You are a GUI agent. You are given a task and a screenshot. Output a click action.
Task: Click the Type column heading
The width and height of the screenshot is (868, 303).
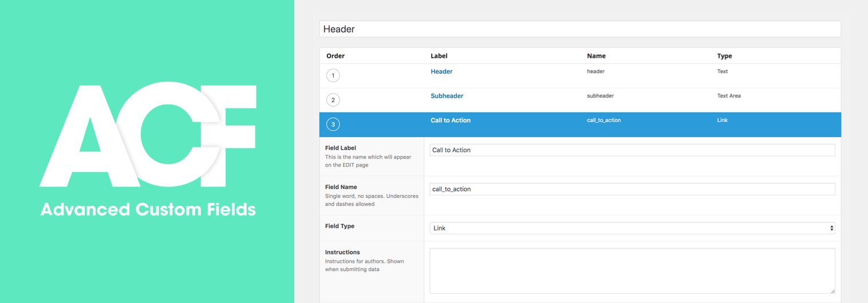[x=724, y=56]
